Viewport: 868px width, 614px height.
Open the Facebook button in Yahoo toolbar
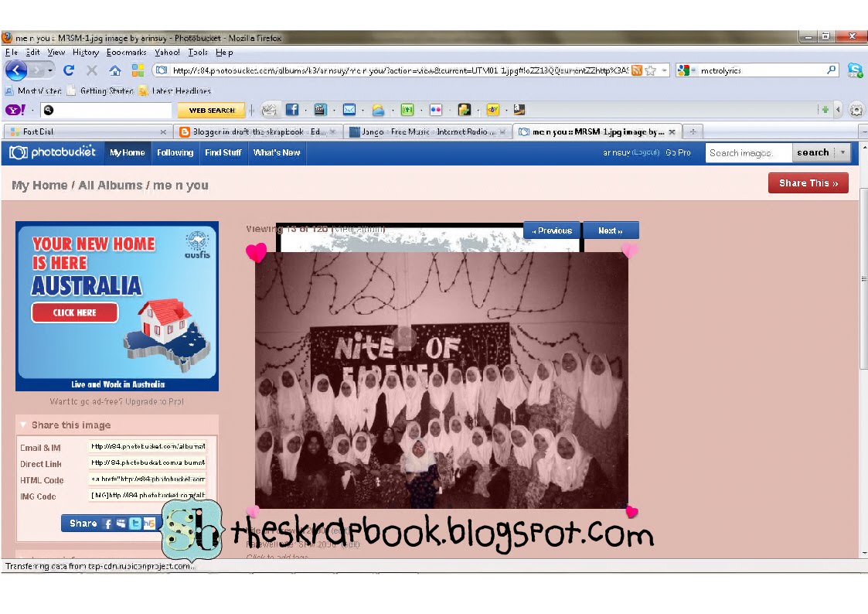291,110
